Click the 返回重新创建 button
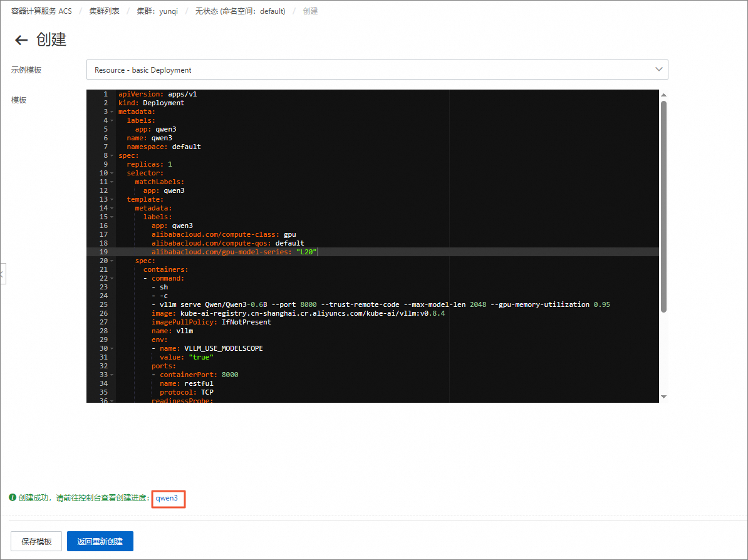 (x=100, y=541)
